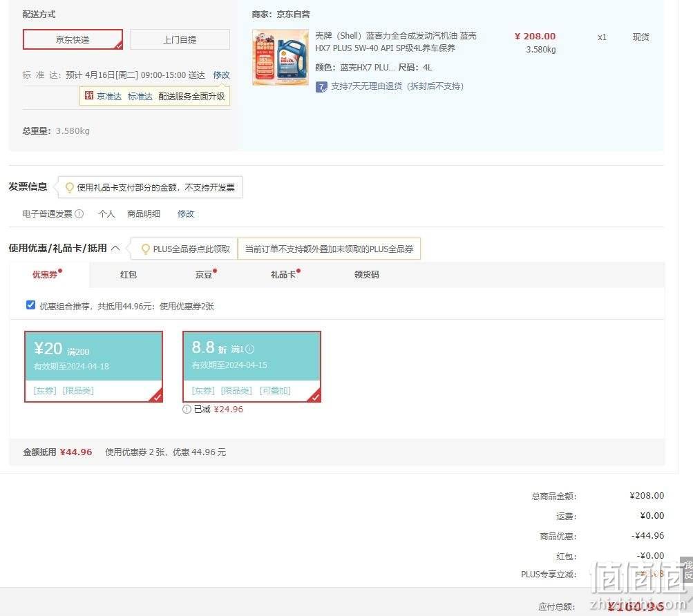Click the 7-day return policy icon
The height and width of the screenshot is (616, 693).
321,86
